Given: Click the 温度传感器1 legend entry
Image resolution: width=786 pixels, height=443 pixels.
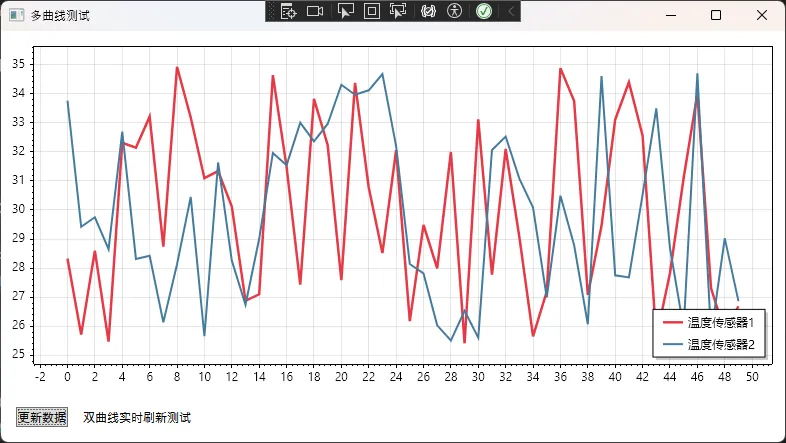Looking at the screenshot, I should [720, 323].
